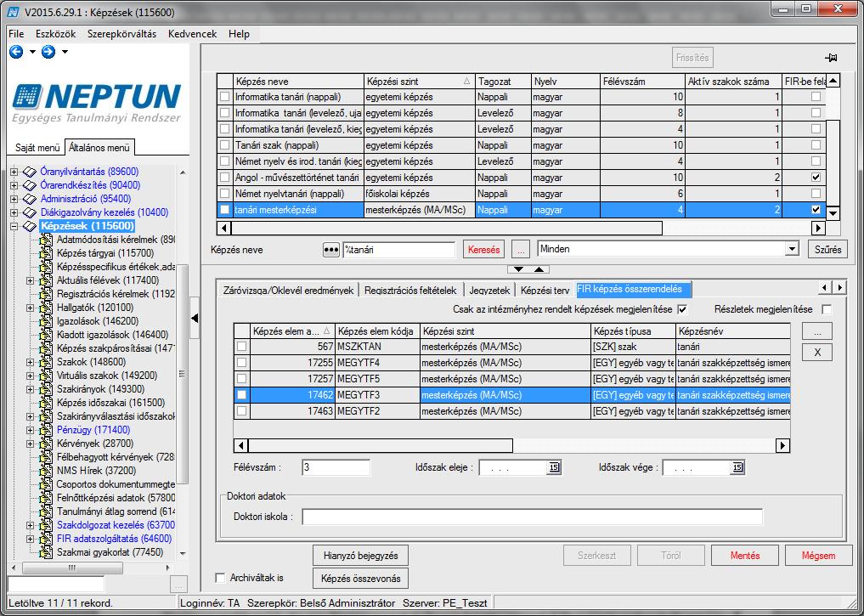Expand the Pénzügy (171400) tree node
This screenshot has height=616, width=864.
click(x=31, y=430)
